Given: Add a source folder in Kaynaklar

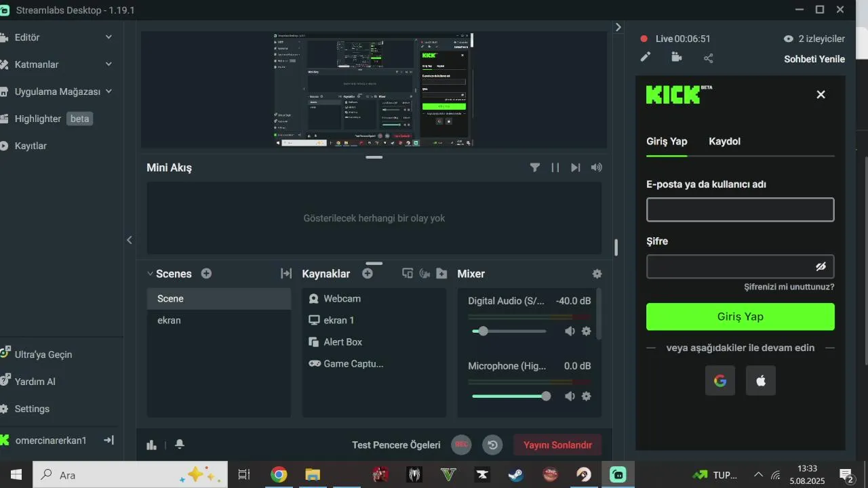Looking at the screenshot, I should (x=442, y=274).
